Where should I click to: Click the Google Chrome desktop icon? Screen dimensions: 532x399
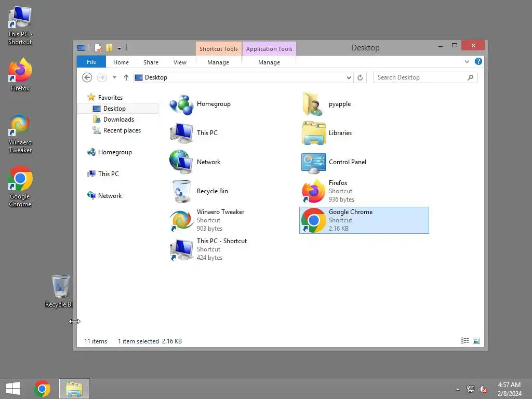20,187
